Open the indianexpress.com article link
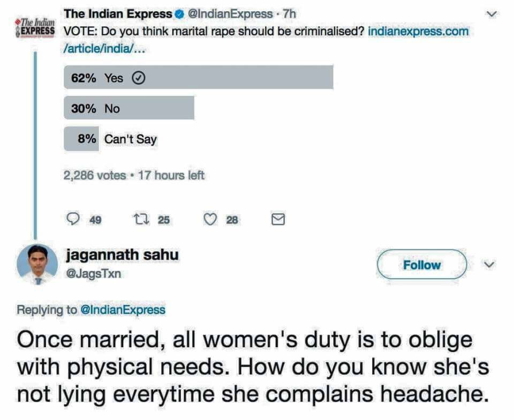The image size is (514, 420). [418, 31]
